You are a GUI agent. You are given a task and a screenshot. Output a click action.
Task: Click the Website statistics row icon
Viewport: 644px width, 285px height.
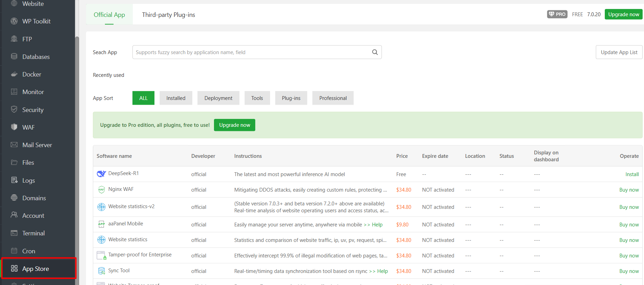[101, 240]
